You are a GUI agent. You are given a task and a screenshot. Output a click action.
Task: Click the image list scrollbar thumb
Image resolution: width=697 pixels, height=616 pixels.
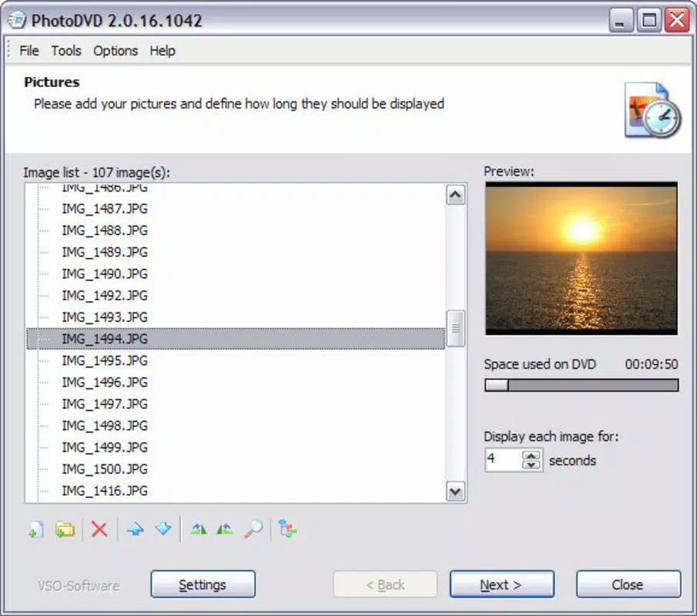click(x=456, y=328)
